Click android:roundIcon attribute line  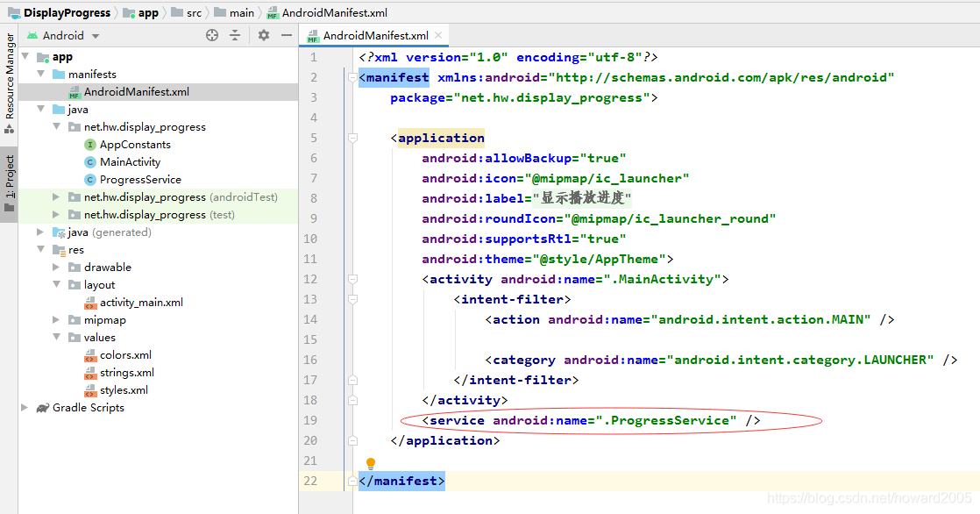click(599, 218)
